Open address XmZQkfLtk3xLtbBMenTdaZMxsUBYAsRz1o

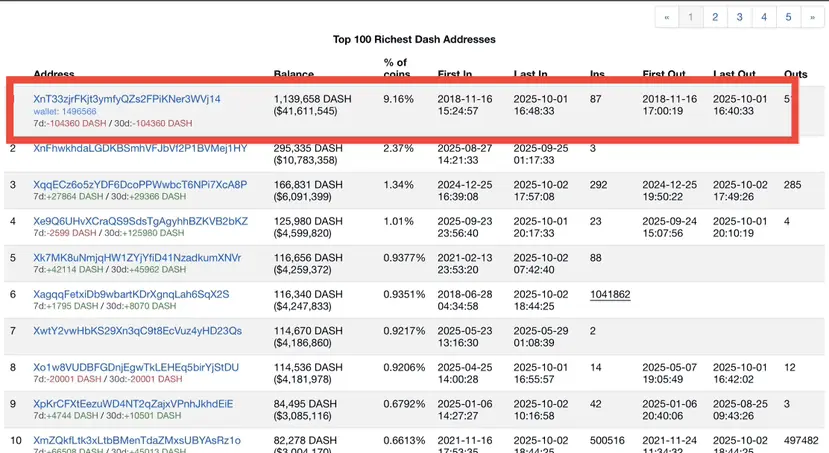click(137, 440)
